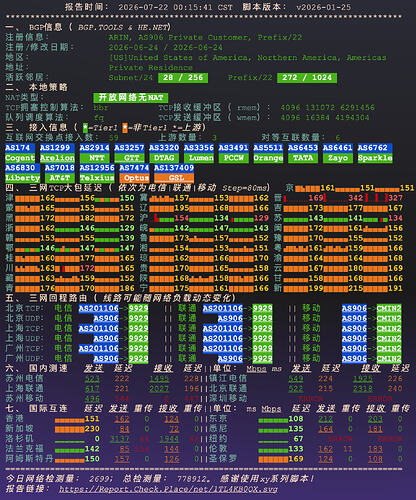The height and width of the screenshot is (500, 416).
Task: Select the '阿姆斯特丹' international row label
Action: [29, 459]
